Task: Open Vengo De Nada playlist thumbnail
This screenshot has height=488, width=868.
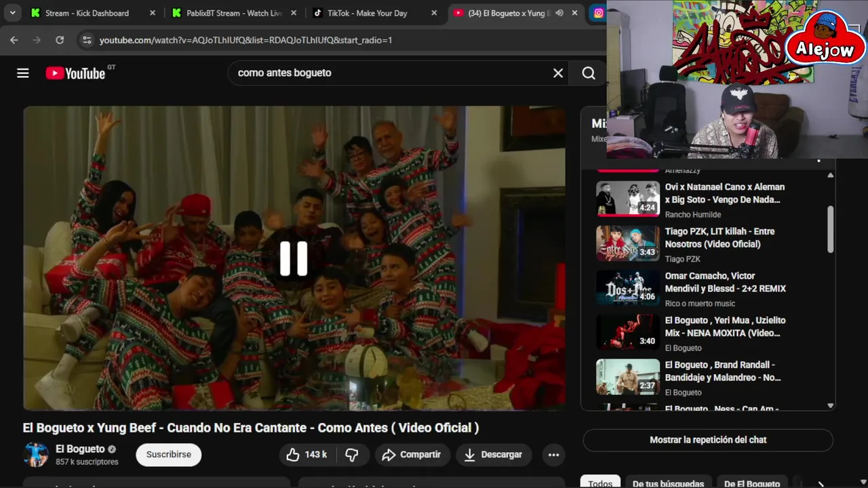Action: click(628, 198)
